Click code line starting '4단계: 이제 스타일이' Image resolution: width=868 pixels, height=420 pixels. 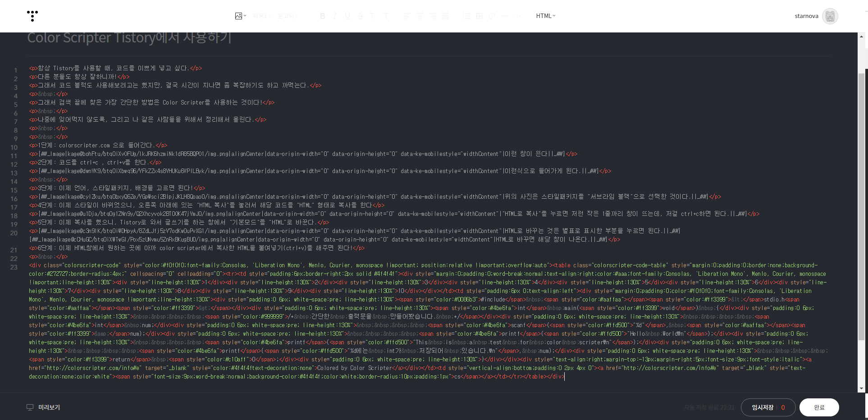(x=207, y=205)
